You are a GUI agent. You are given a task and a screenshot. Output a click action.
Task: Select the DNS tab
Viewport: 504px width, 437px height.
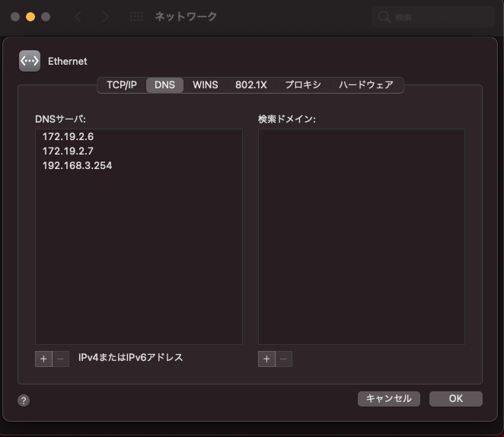(x=164, y=85)
